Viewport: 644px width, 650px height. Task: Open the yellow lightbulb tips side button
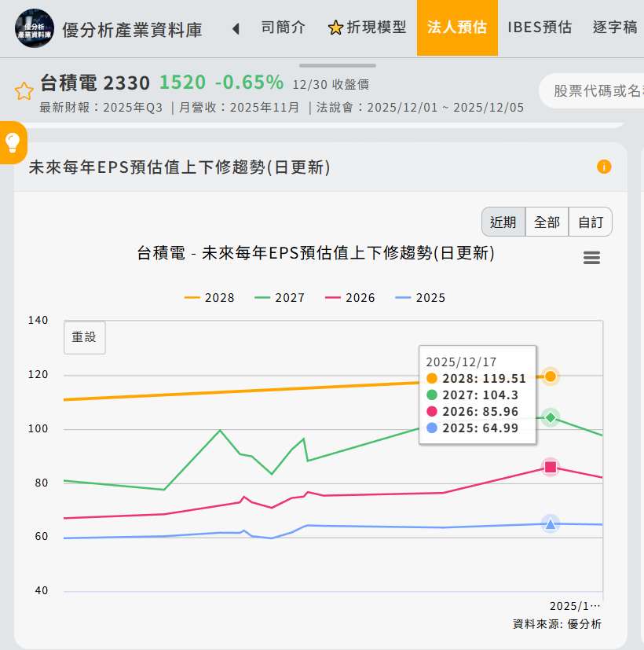pyautogui.click(x=13, y=142)
